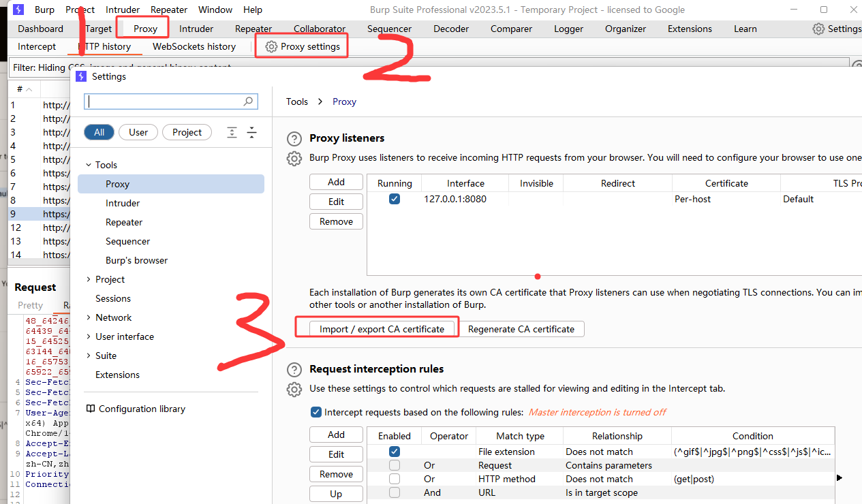The width and height of the screenshot is (862, 504).
Task: Switch to the Proxy tab
Action: pyautogui.click(x=145, y=29)
